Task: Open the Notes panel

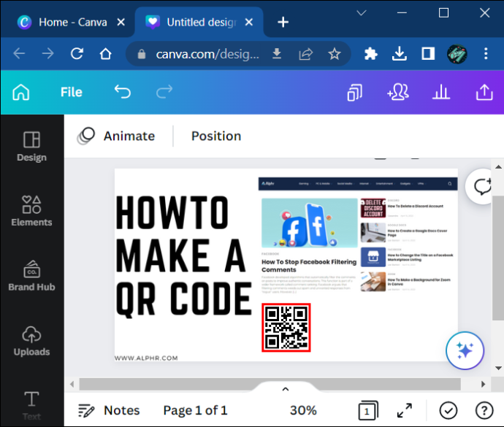Action: pyautogui.click(x=109, y=410)
